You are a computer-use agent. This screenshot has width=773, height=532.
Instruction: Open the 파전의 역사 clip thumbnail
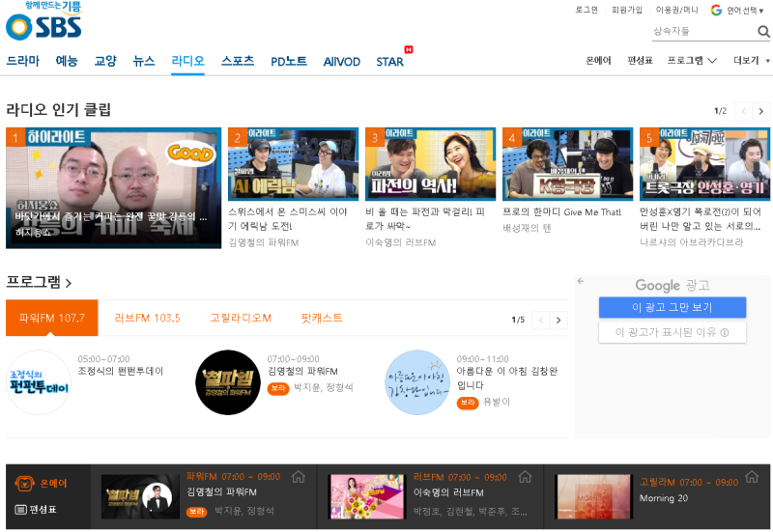(x=430, y=164)
